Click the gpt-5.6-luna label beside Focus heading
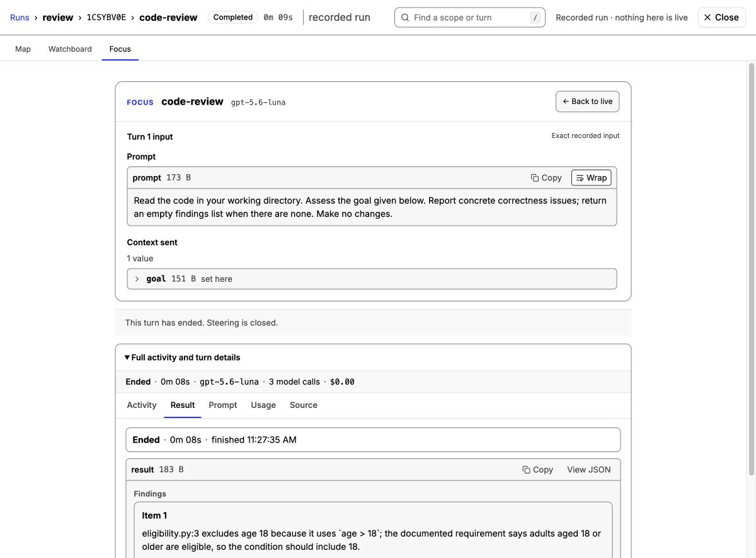756x558 pixels. point(258,102)
